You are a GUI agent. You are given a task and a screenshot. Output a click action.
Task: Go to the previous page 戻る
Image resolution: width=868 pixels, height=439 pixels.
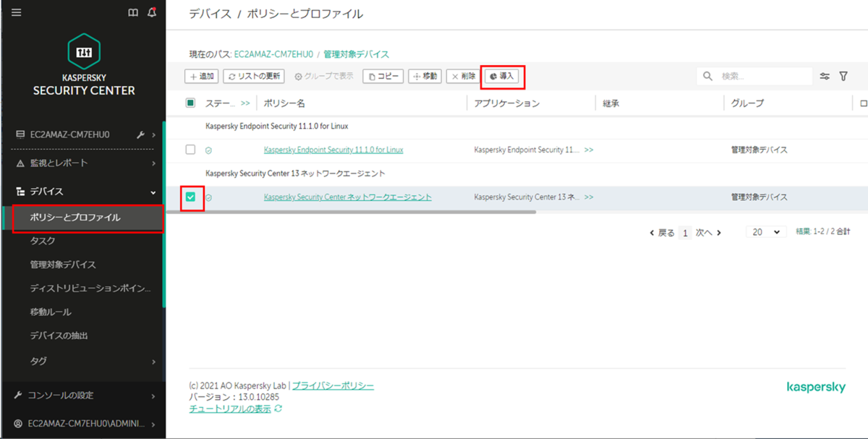coord(662,233)
